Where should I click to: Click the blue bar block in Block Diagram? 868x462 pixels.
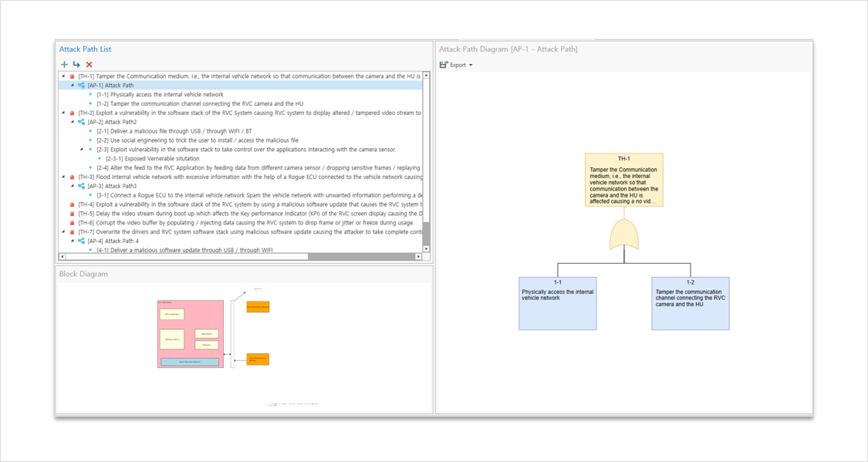coord(190,362)
